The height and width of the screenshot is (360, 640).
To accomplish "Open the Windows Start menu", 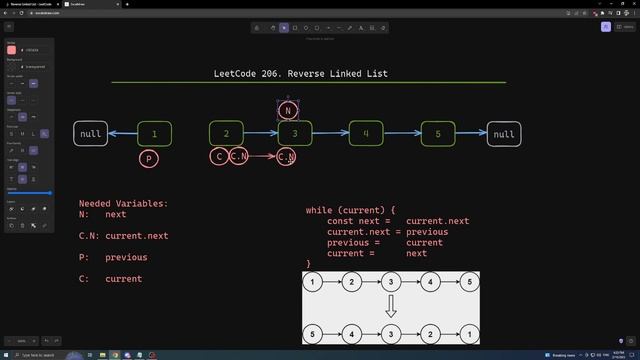I will 6,355.
